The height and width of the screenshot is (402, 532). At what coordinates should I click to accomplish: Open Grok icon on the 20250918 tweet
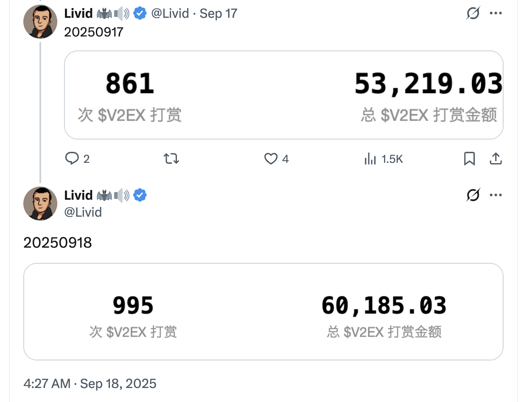point(473,195)
